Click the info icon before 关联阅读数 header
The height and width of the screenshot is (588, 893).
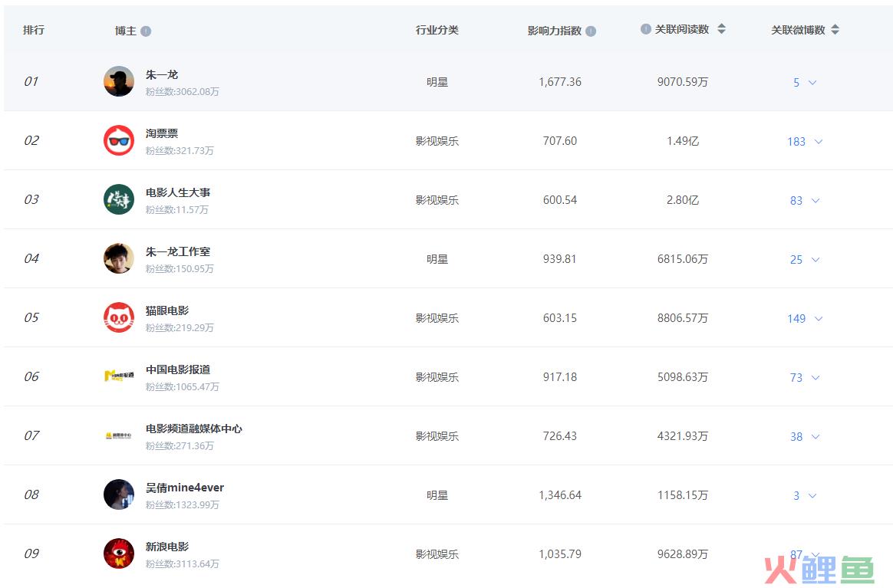(x=646, y=29)
